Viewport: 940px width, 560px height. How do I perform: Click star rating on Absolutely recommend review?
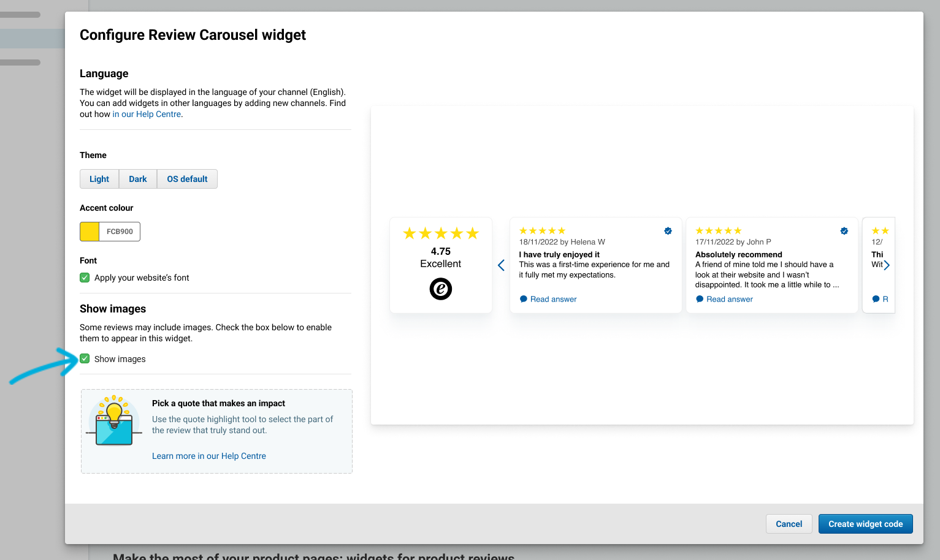click(719, 230)
